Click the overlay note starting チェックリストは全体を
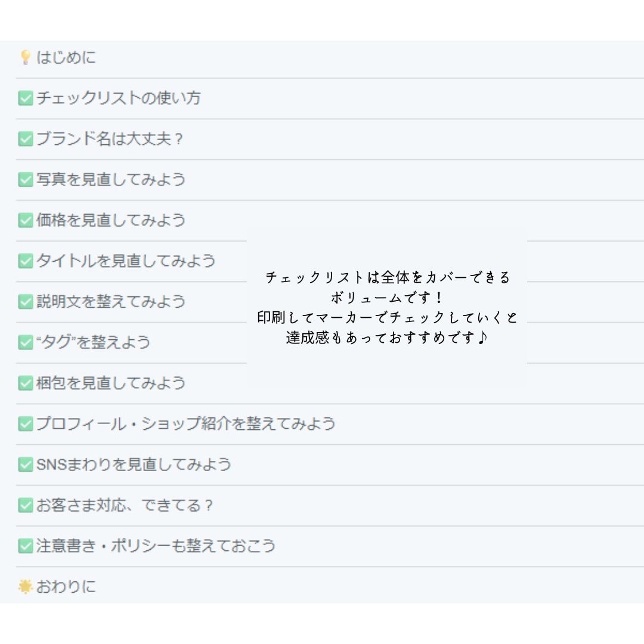Viewport: 644px width, 644px height. coord(387,308)
